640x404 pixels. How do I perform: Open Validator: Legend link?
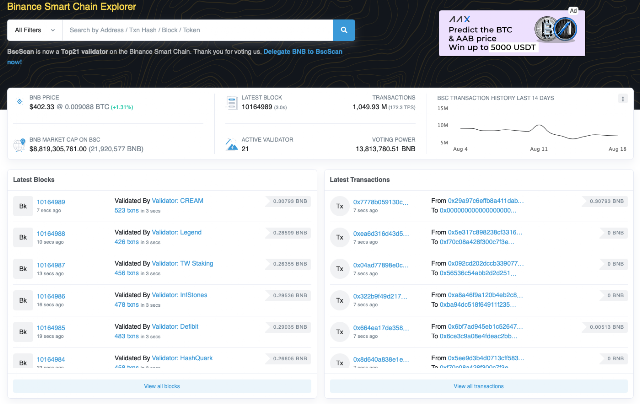click(x=177, y=232)
